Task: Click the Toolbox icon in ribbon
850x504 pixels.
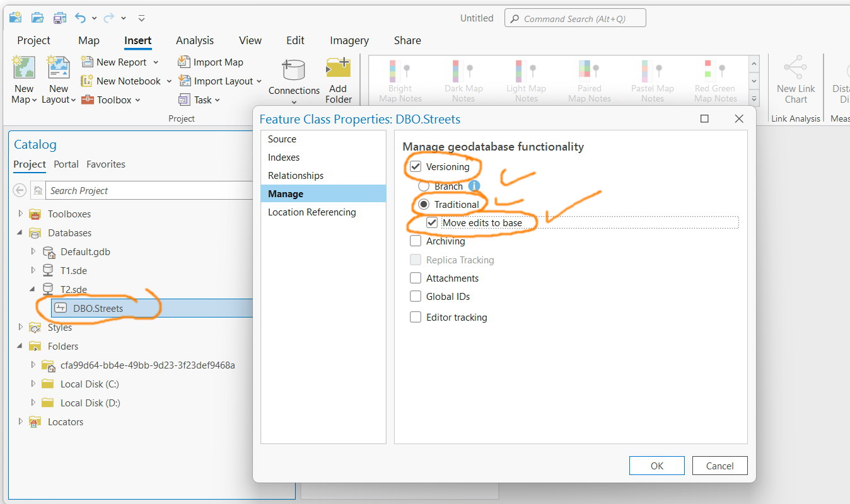Action: click(x=87, y=100)
